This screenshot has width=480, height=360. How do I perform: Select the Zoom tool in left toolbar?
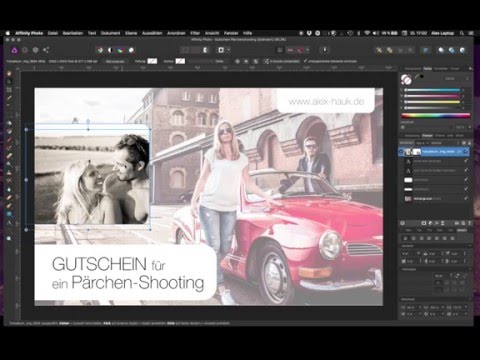point(9,238)
